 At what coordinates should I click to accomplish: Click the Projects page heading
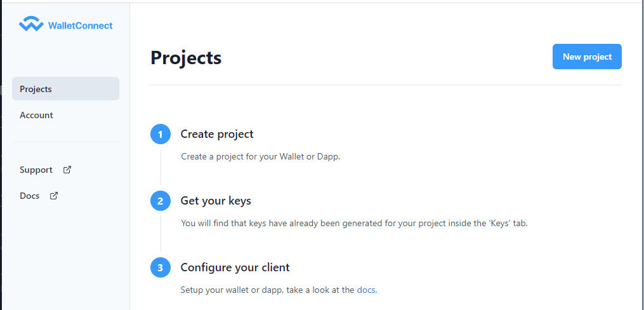[186, 58]
